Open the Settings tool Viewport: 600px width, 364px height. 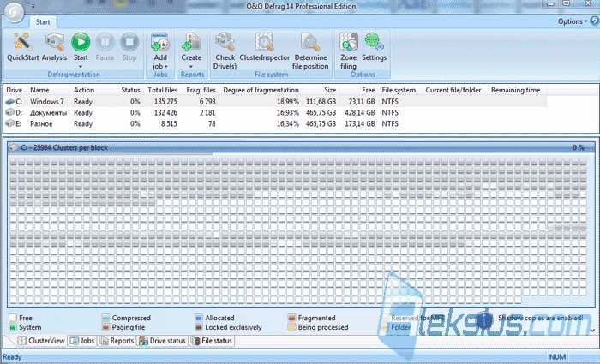[x=375, y=47]
